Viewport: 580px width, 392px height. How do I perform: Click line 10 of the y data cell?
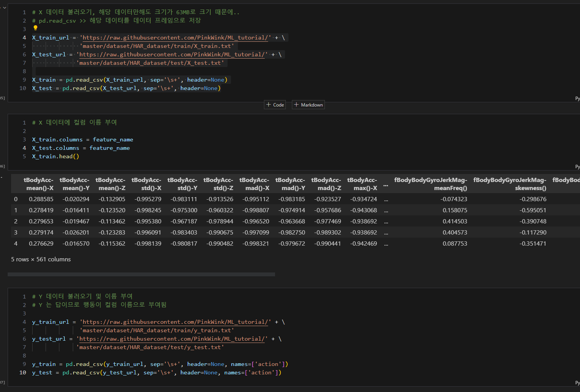[x=157, y=372]
